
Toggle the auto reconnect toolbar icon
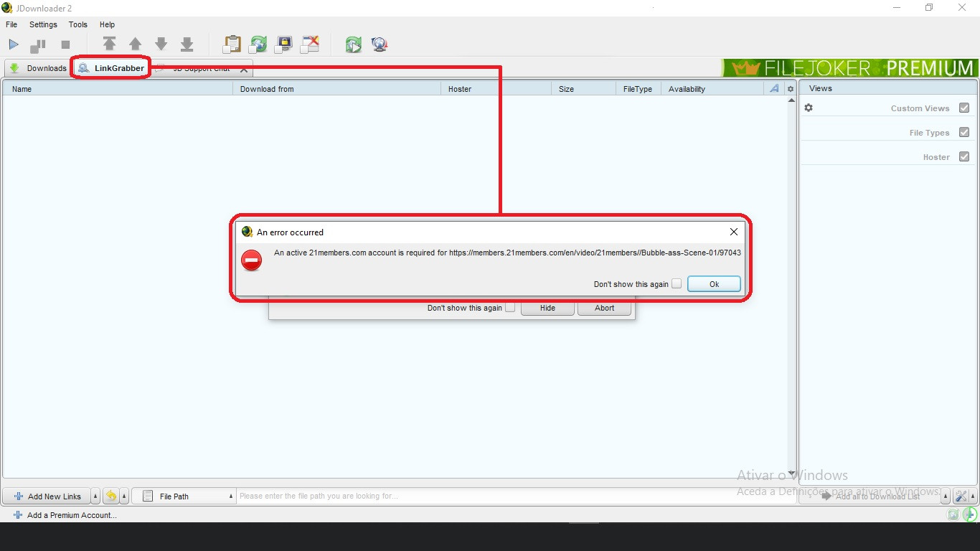coord(258,44)
